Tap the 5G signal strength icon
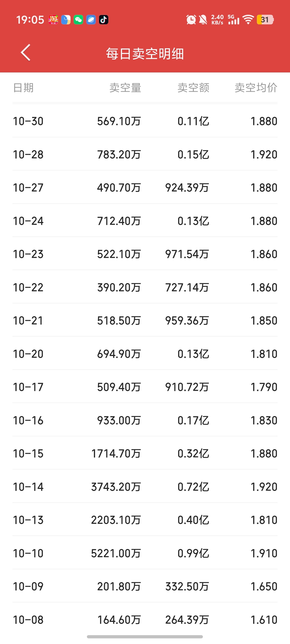Image resolution: width=290 pixels, height=644 pixels. coord(233,20)
